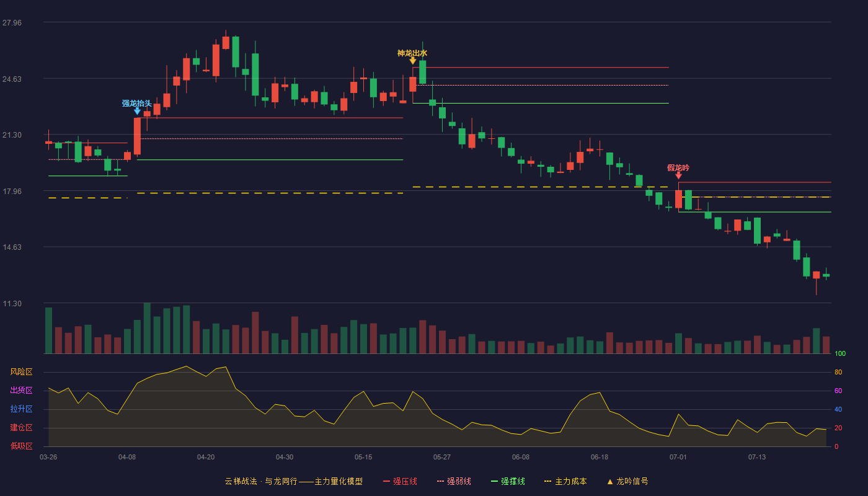Click the 云梯战法 主力量化模型 legend title
868x496 pixels.
293,481
